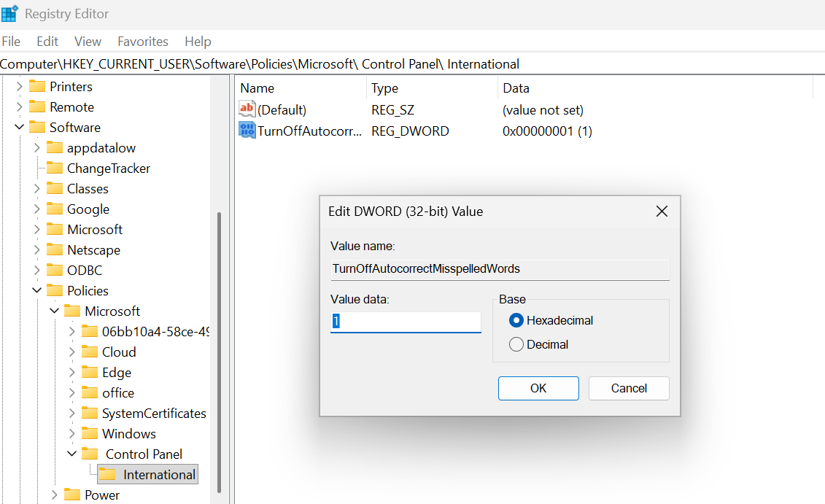Click the tree pane vertical scrollbar
The image size is (825, 504).
pyautogui.click(x=219, y=352)
